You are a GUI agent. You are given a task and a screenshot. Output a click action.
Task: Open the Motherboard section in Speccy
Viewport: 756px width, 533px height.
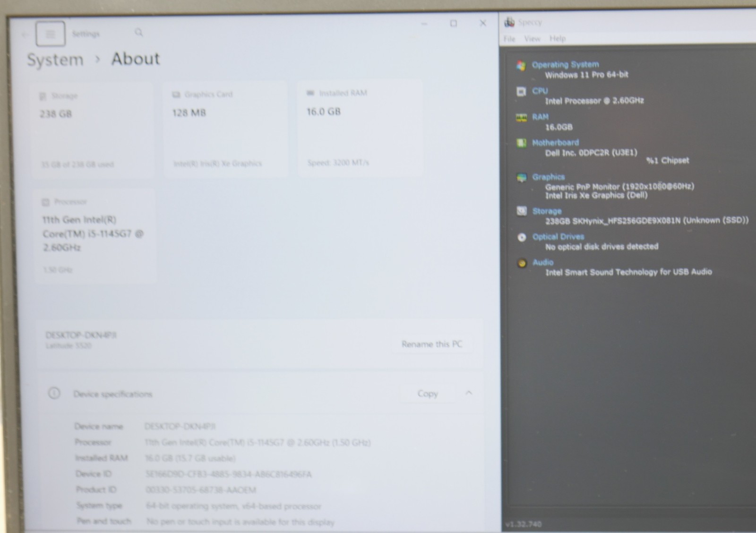(x=555, y=143)
